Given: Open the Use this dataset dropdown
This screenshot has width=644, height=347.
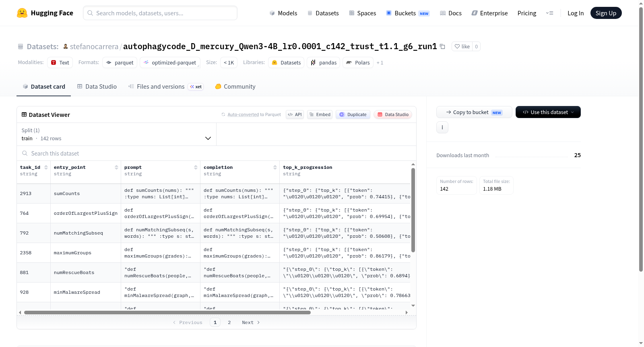Looking at the screenshot, I should point(548,112).
